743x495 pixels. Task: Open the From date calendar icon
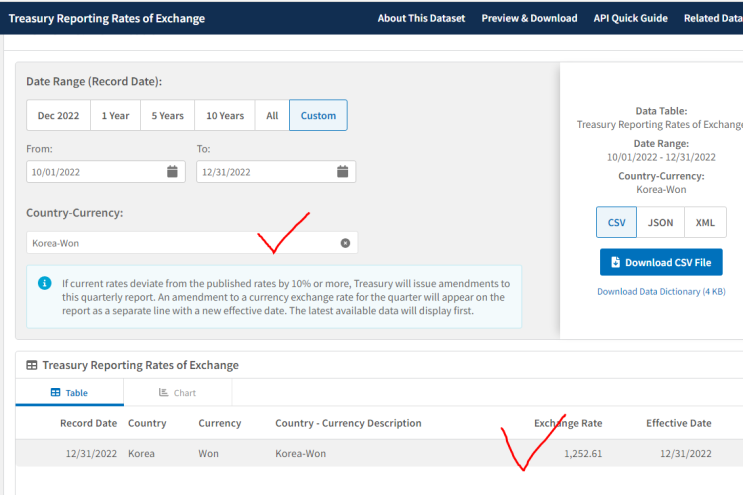click(x=172, y=172)
